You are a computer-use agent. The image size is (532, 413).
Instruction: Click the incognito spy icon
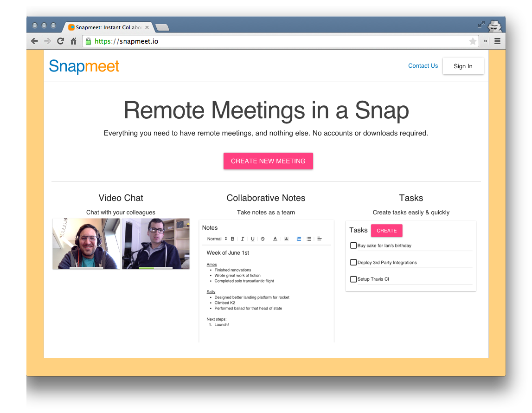tap(495, 26)
